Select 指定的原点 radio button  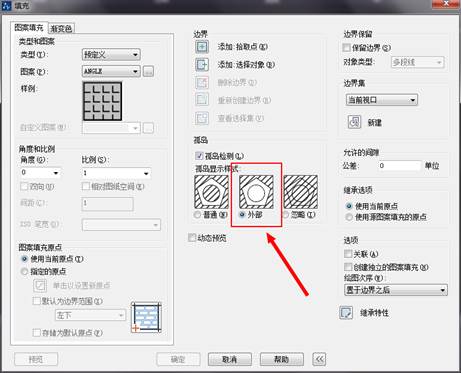click(24, 272)
